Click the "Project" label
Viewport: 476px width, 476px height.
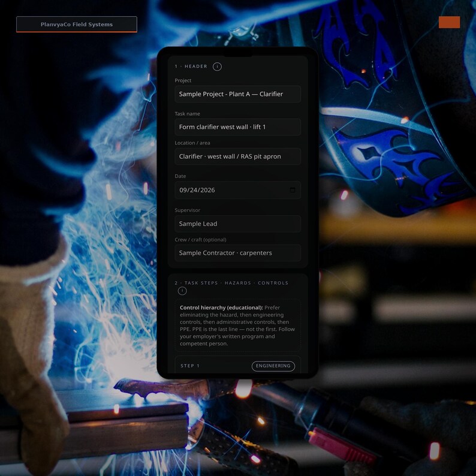point(183,80)
